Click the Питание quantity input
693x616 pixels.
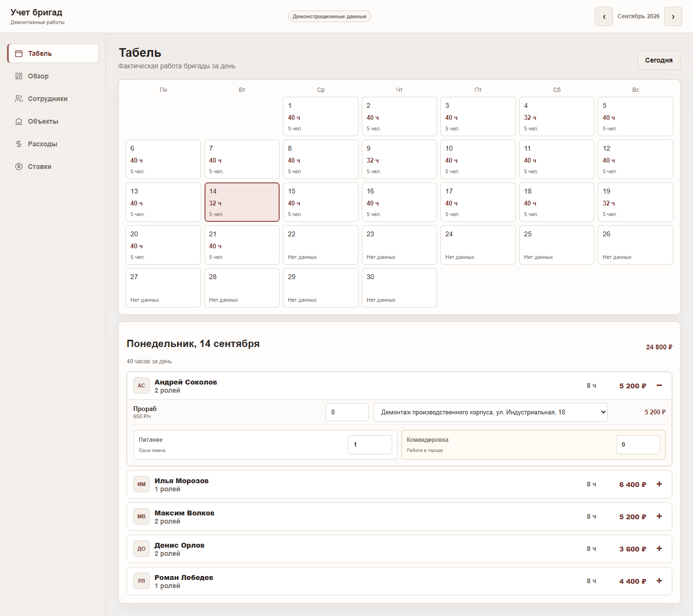[x=370, y=445]
